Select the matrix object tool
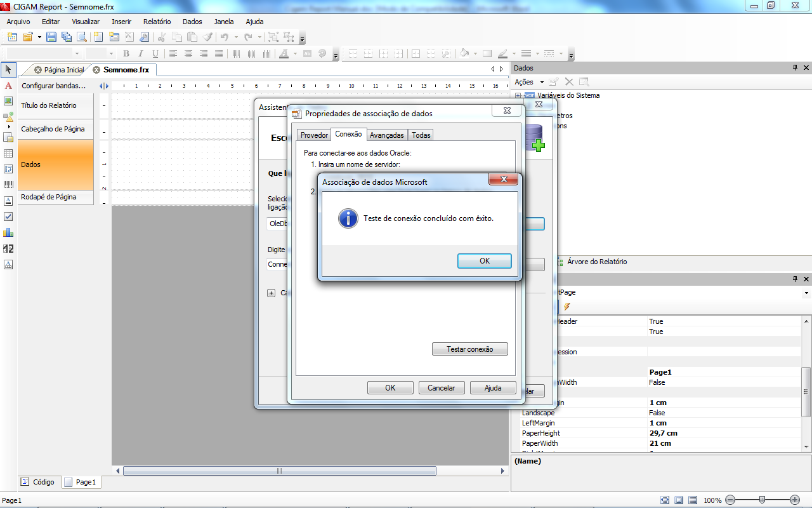Viewport: 812px width, 508px height. tap(8, 169)
